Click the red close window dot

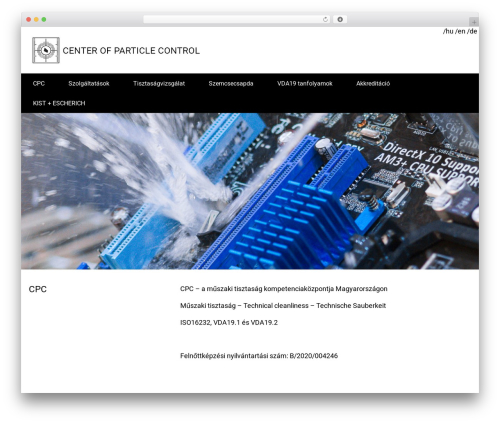click(x=29, y=20)
